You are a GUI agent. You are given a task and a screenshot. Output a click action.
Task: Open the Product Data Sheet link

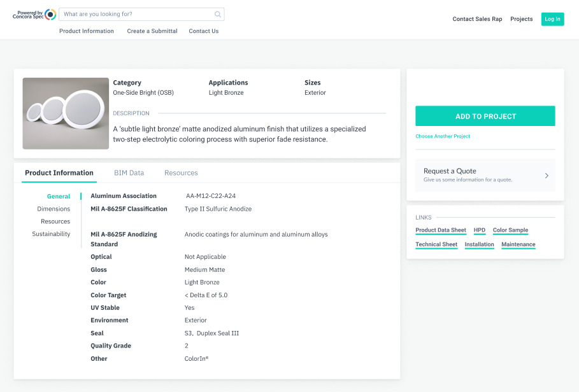(x=441, y=230)
